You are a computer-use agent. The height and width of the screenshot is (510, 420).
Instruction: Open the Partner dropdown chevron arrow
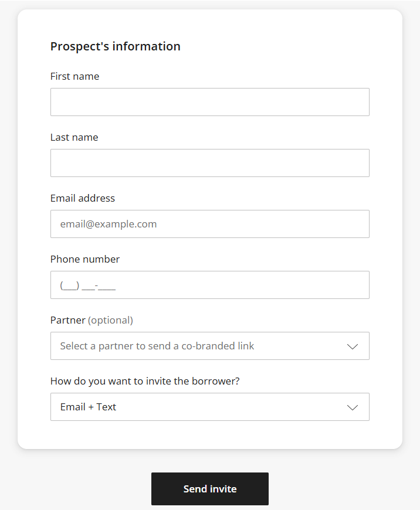tap(353, 346)
